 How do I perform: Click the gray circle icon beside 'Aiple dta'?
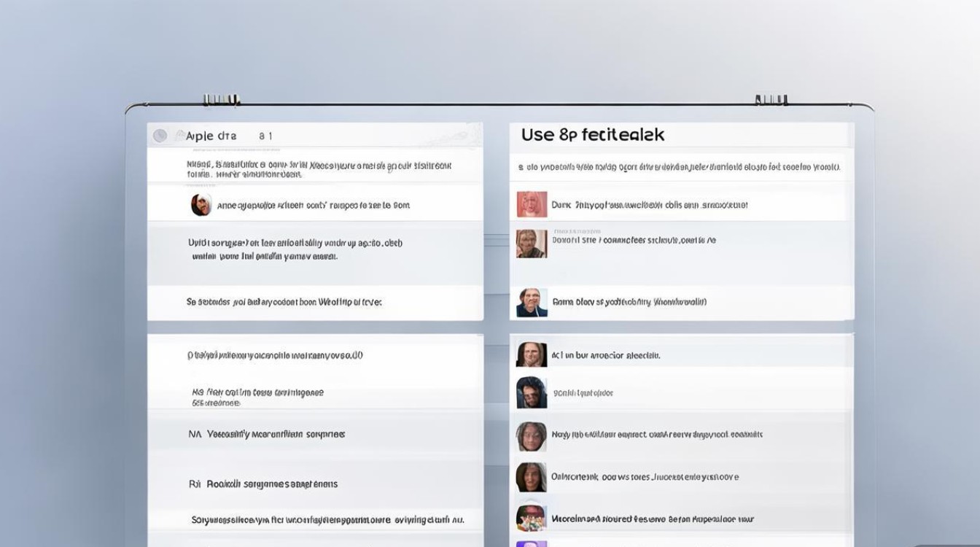(160, 136)
